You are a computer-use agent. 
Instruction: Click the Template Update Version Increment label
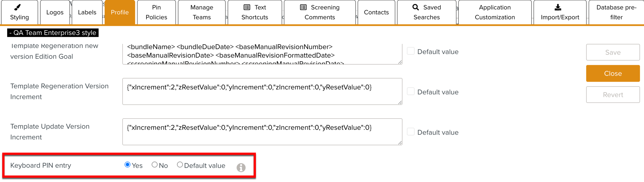pyautogui.click(x=50, y=132)
